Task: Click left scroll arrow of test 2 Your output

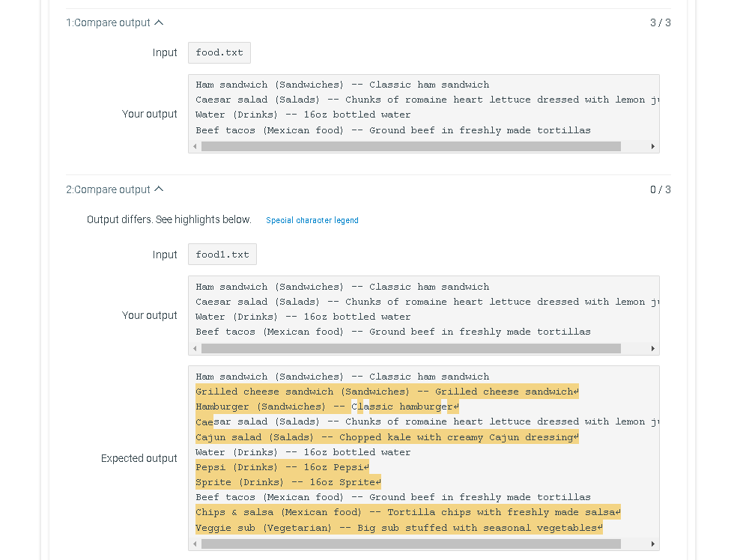Action: (195, 347)
